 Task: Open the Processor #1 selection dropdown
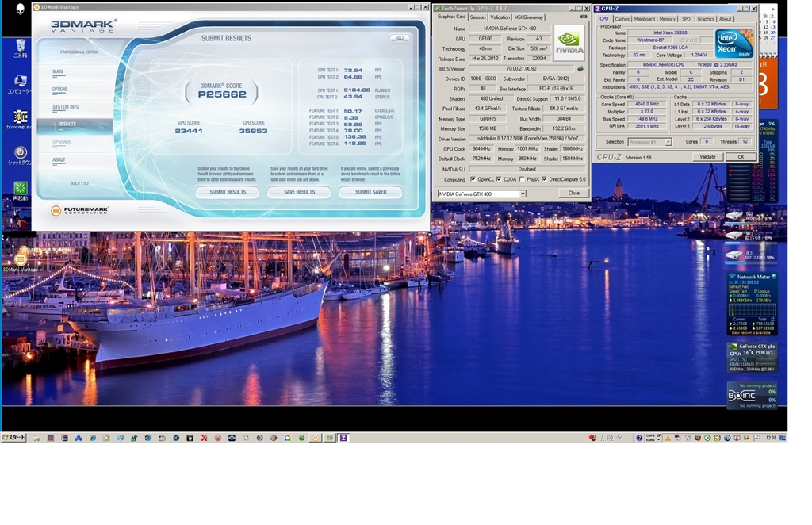668,142
